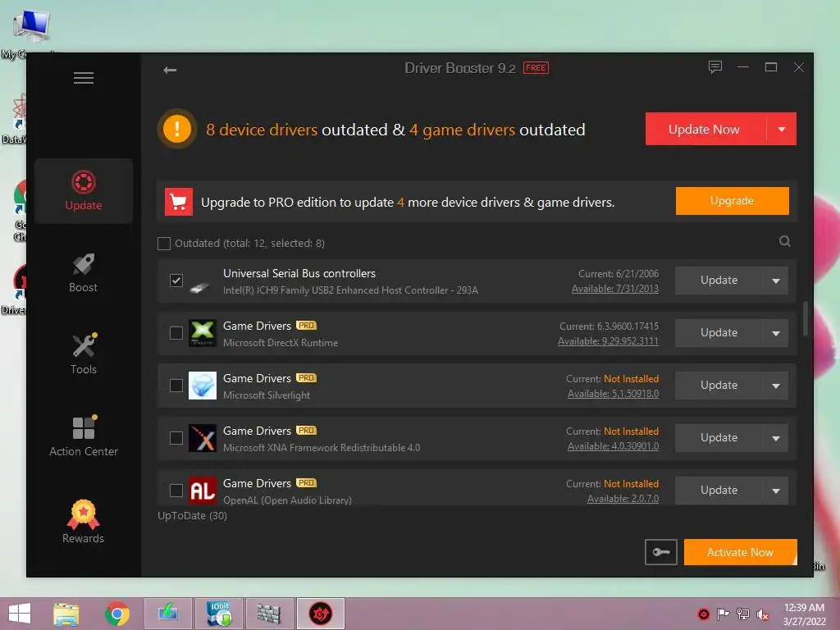Open dropdown arrow for XNA Framework Update
Screen dimensions: 840x630
click(x=776, y=438)
